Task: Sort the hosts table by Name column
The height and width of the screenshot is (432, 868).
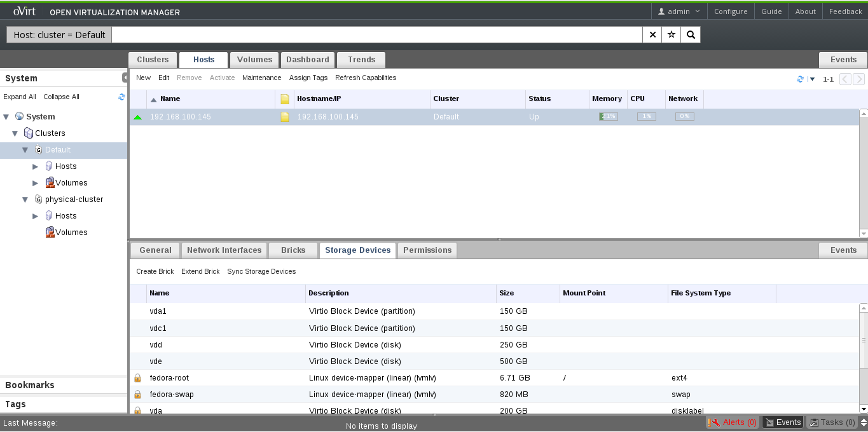Action: [x=170, y=98]
